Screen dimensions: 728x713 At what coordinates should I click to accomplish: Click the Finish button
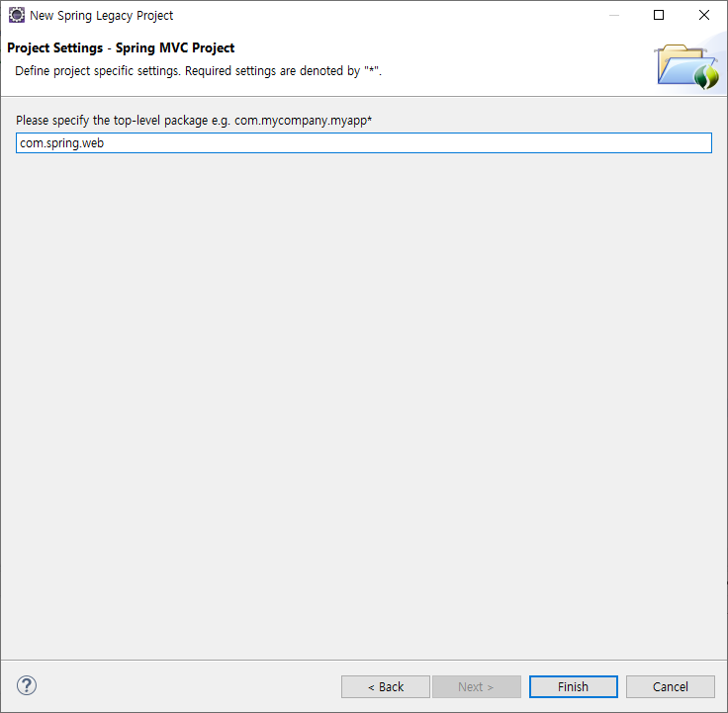(573, 686)
